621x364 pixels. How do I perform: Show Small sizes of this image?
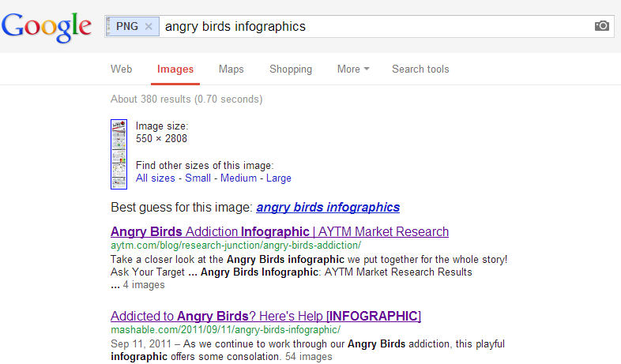point(198,178)
